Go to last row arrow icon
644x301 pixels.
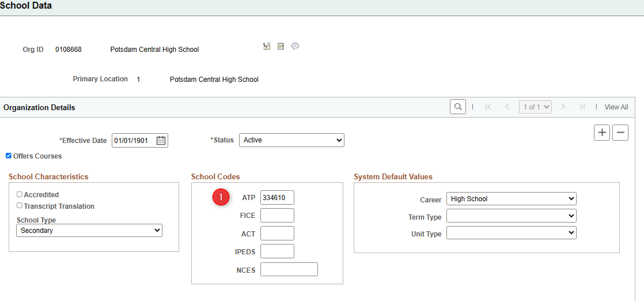[582, 107]
